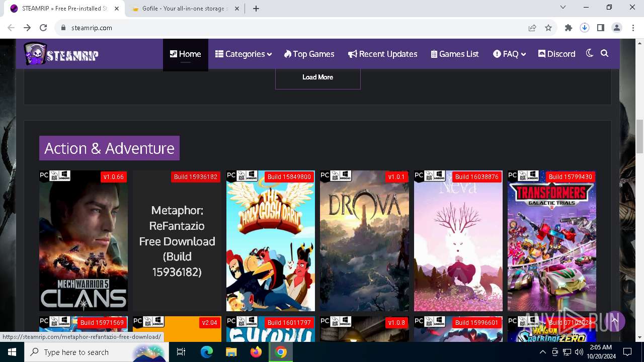Click the Build 15971569 badge
Screen dimensions: 644x362
click(x=102, y=323)
